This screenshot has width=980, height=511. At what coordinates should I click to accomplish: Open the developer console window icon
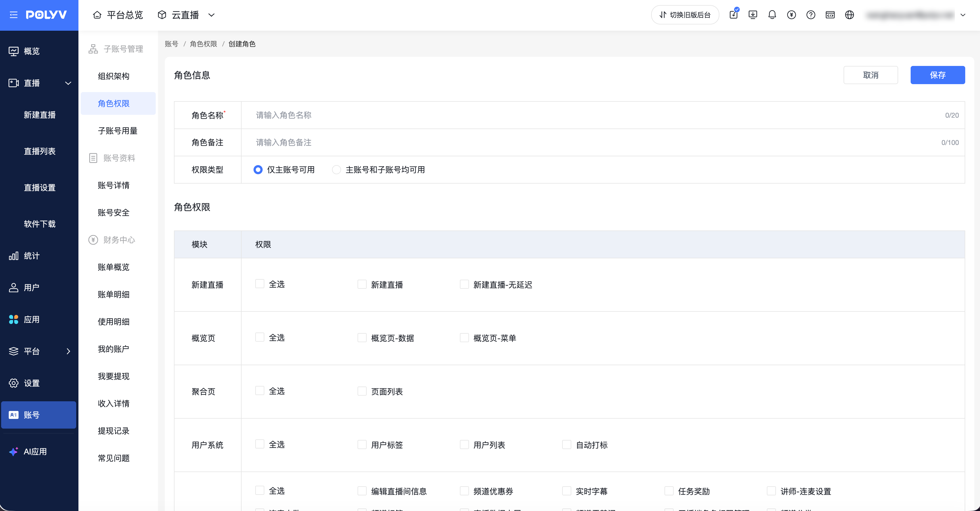coord(830,15)
